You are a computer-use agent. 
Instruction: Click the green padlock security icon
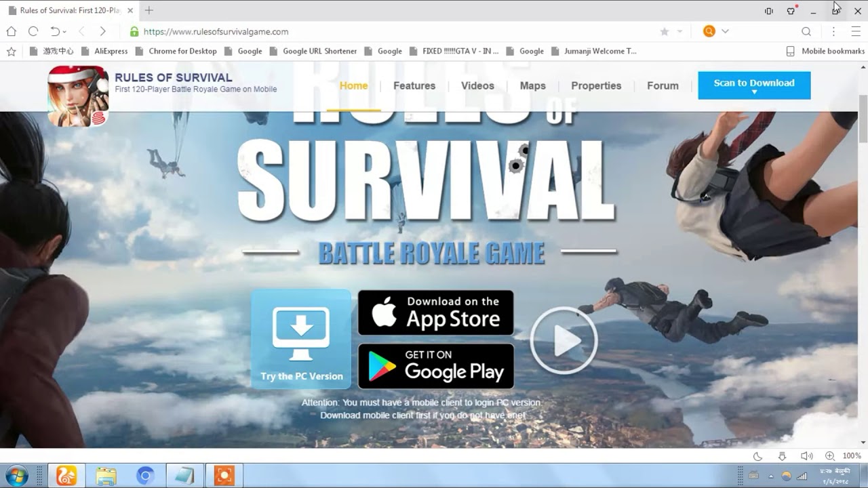[x=134, y=31]
